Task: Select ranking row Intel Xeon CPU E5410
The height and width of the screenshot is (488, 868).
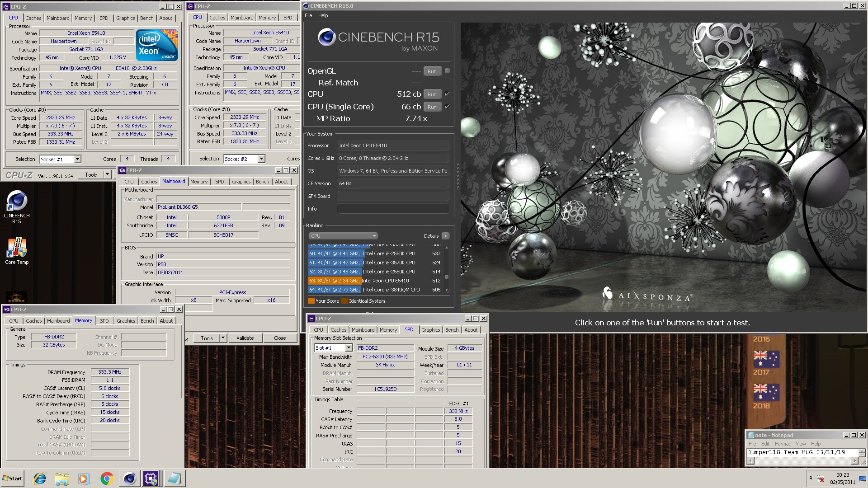Action: tap(375, 281)
